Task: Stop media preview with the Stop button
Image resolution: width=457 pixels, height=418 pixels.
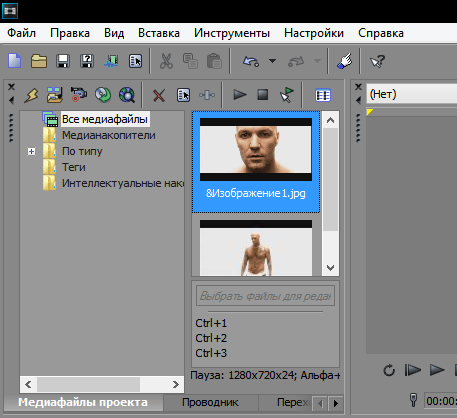Action: click(x=263, y=95)
